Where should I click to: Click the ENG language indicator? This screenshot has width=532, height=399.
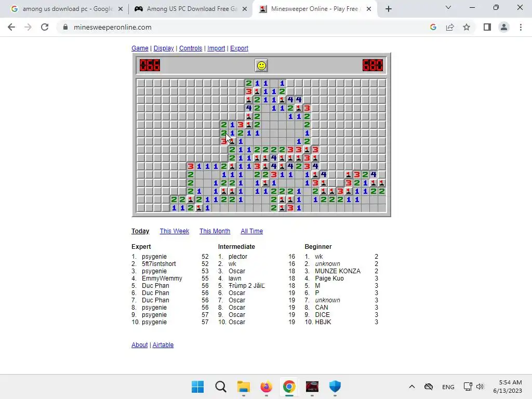coord(448,387)
